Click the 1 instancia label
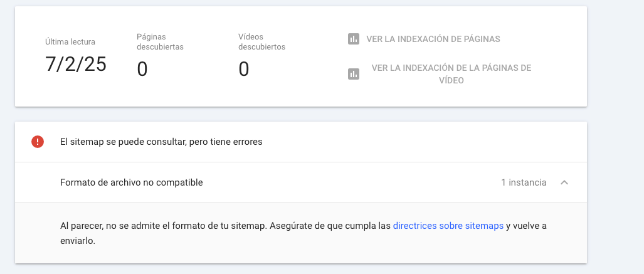The height and width of the screenshot is (274, 644). 524,182
